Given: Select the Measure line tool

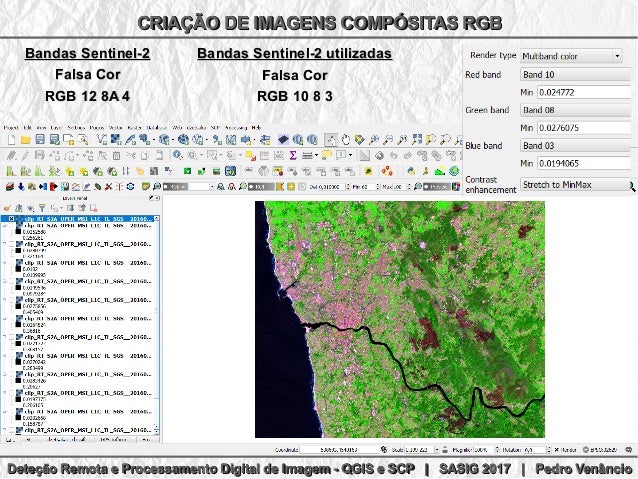Looking at the screenshot, I should pyautogui.click(x=309, y=155).
